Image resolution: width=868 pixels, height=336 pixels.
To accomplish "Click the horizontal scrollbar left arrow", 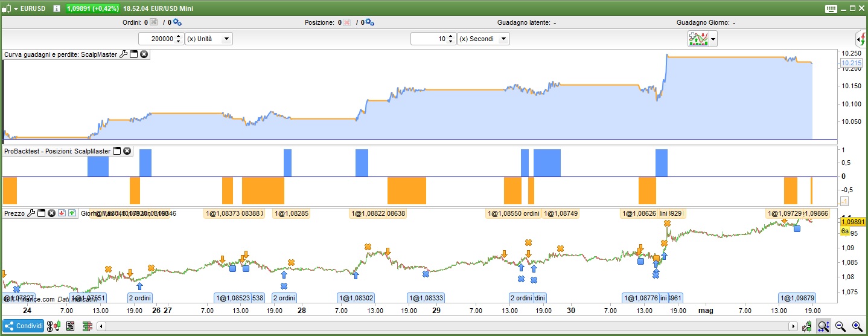I will click(x=100, y=327).
